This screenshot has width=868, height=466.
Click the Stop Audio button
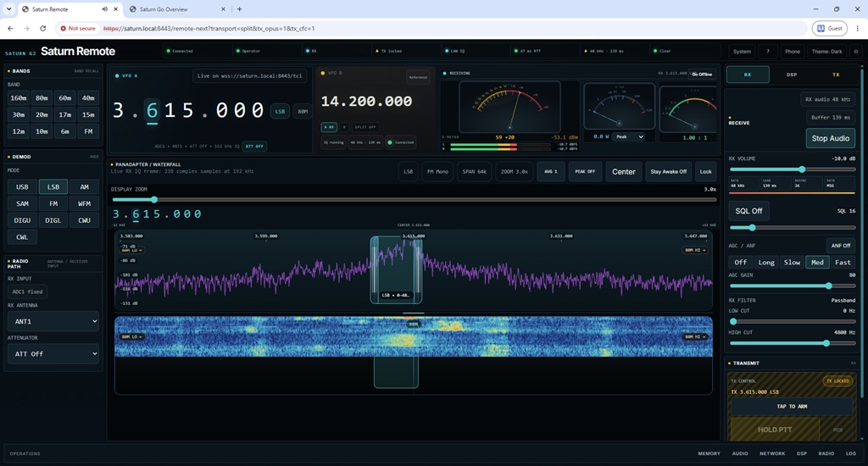830,138
